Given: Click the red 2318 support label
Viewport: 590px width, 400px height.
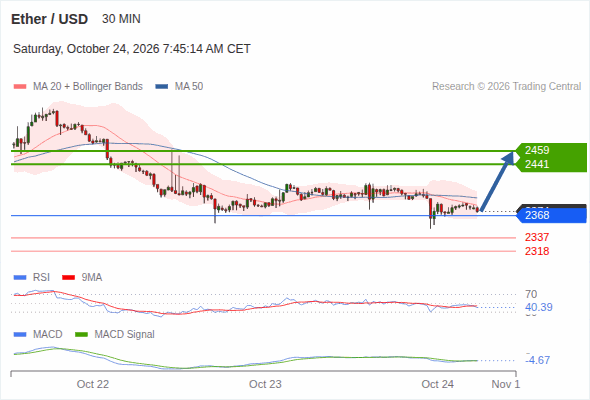Looking at the screenshot, I should tap(537, 251).
